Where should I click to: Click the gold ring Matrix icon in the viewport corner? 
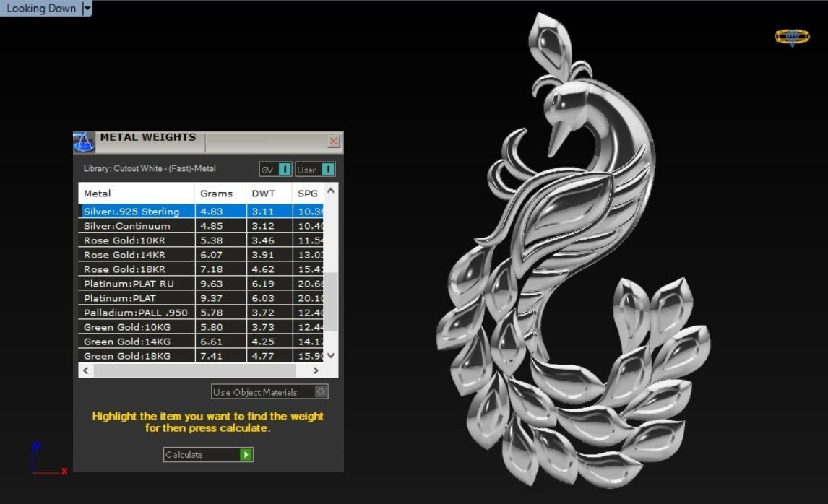pyautogui.click(x=792, y=37)
